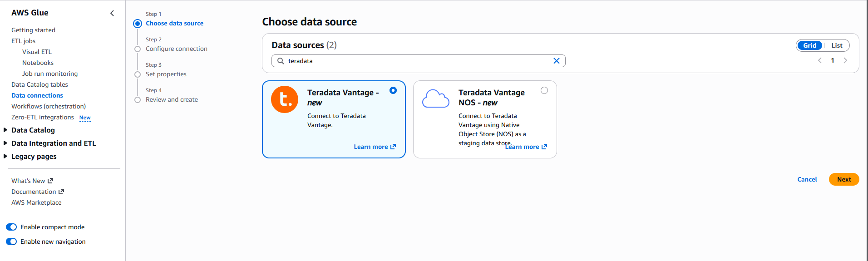Screen dimensions: 868x261
Task: Click the Cancel button
Action: (x=807, y=179)
